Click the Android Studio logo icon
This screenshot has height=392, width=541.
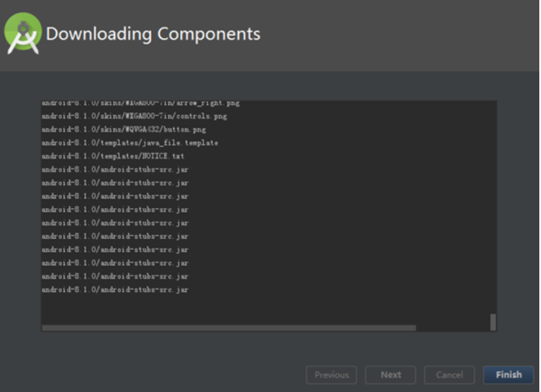22,31
